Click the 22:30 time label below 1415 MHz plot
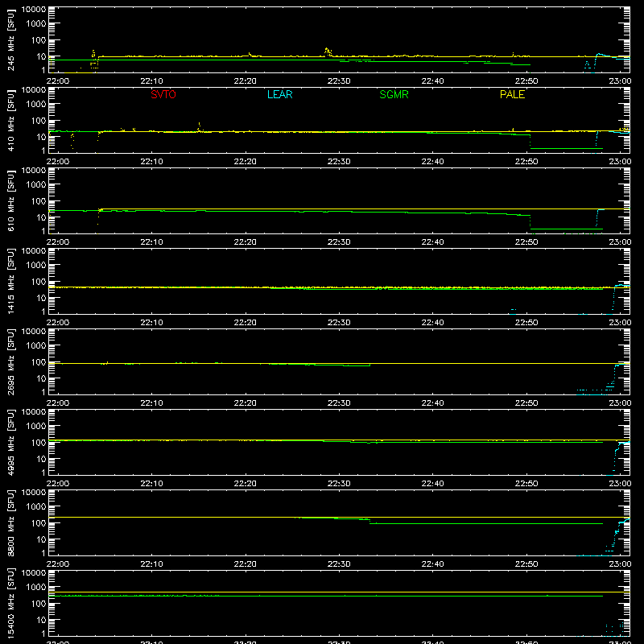Image resolution: width=644 pixels, height=644 pixels. (x=339, y=323)
